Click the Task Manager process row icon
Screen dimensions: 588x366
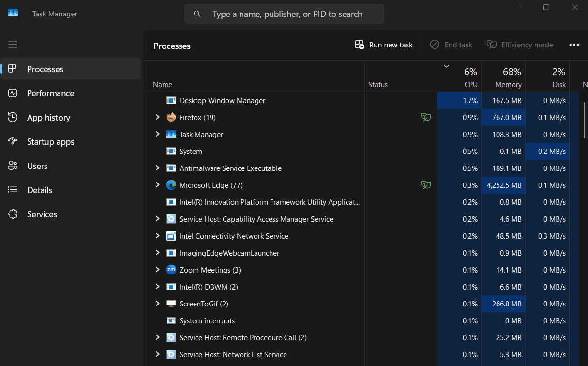click(171, 134)
